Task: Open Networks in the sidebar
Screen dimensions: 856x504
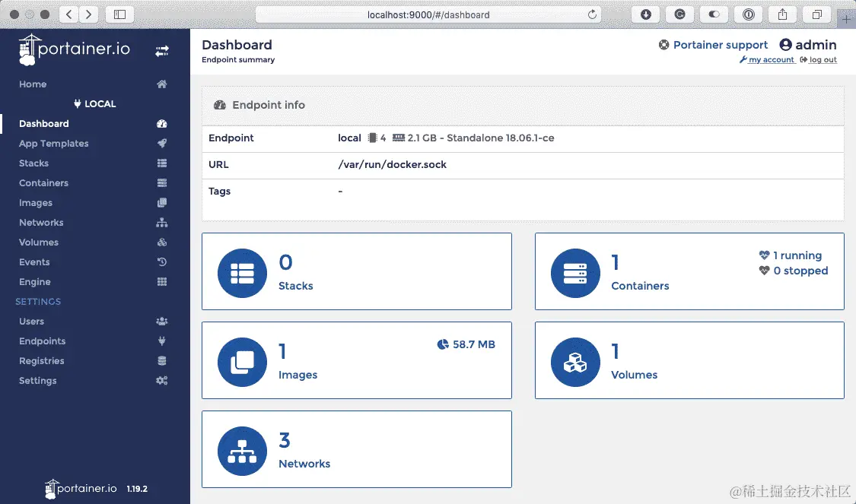Action: (41, 223)
